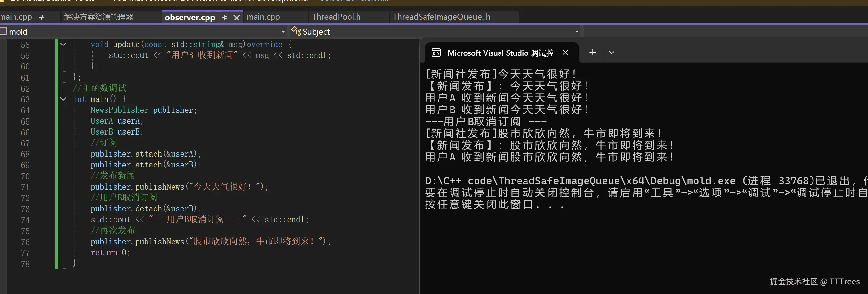Viewport: 868px width, 294px height.
Task: Click console line '---用户B取消订阅 ---'
Action: click(485, 121)
